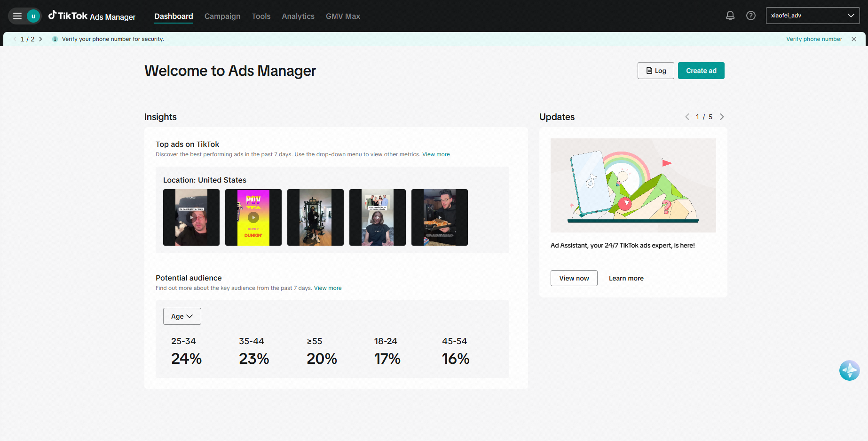Go to next security notice in banner
This screenshot has height=441, width=868.
pos(41,39)
